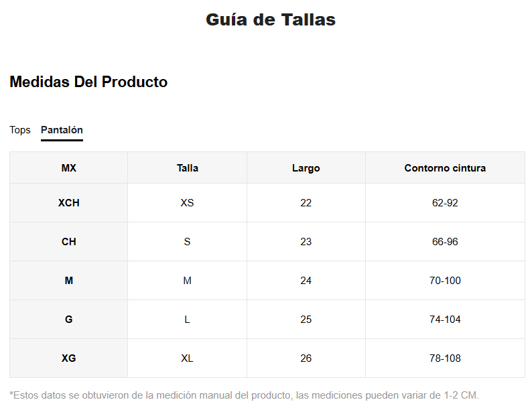Click the Talla column header

(x=187, y=168)
